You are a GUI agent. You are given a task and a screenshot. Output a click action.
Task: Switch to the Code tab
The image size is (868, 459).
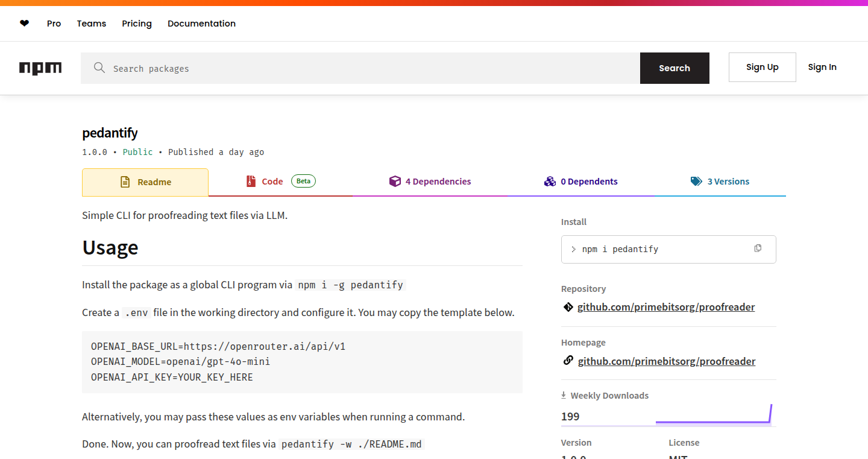tap(281, 182)
